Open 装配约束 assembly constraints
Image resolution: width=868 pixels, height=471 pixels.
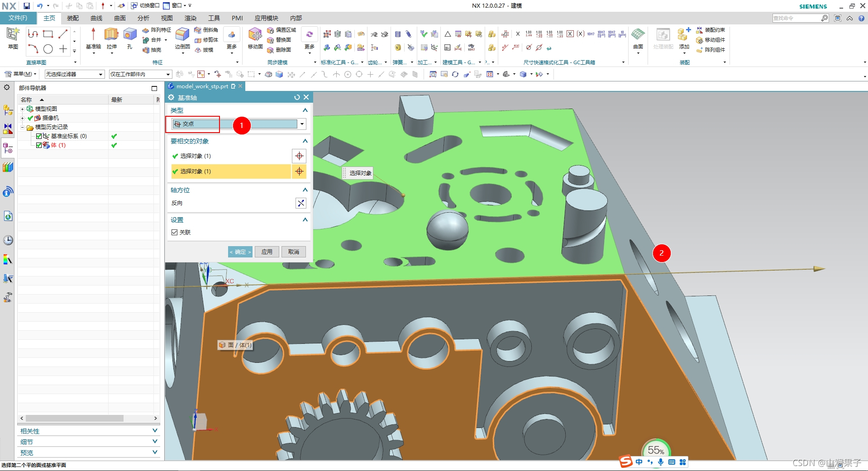pyautogui.click(x=711, y=30)
